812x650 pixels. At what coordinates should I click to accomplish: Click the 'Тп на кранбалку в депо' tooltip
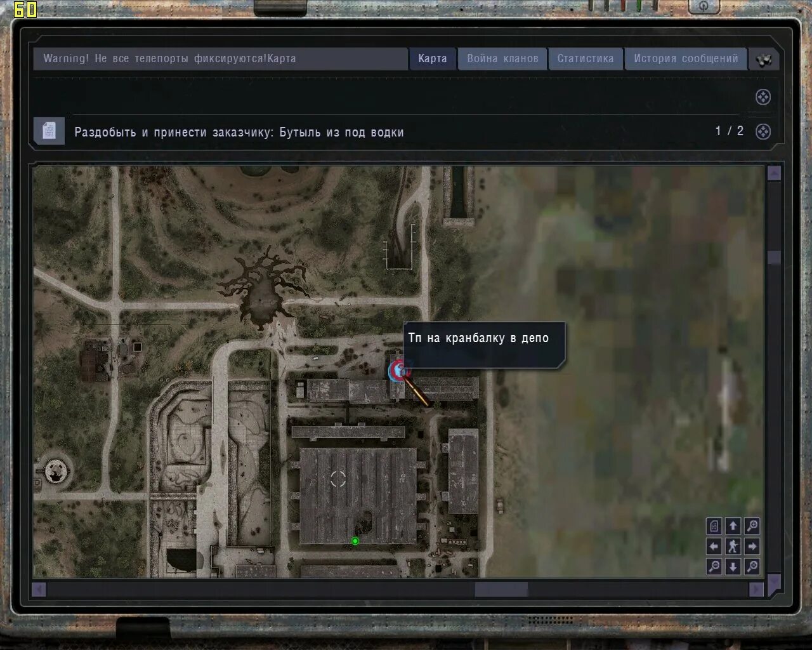click(x=484, y=345)
